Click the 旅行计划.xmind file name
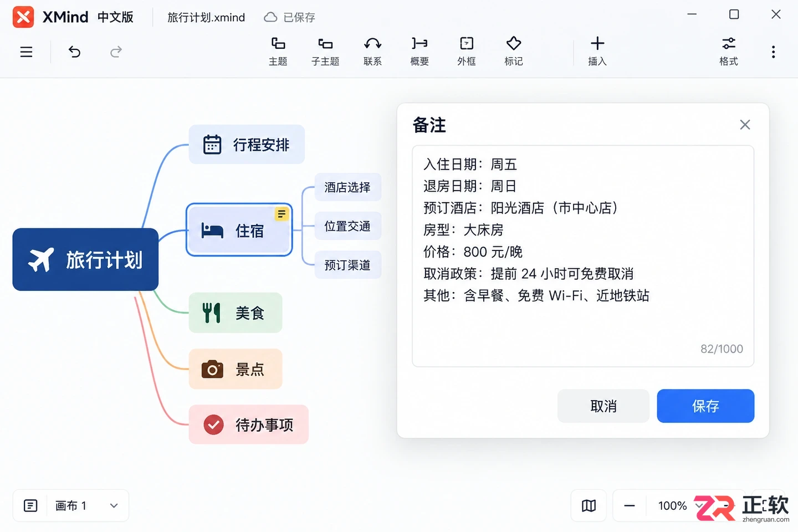This screenshot has width=798, height=532. (206, 18)
